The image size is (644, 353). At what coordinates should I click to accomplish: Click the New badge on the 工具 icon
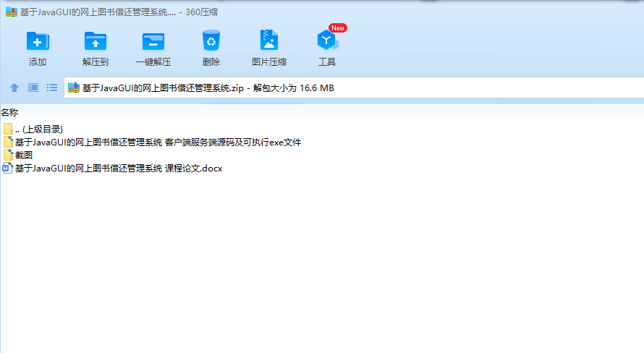pos(338,28)
